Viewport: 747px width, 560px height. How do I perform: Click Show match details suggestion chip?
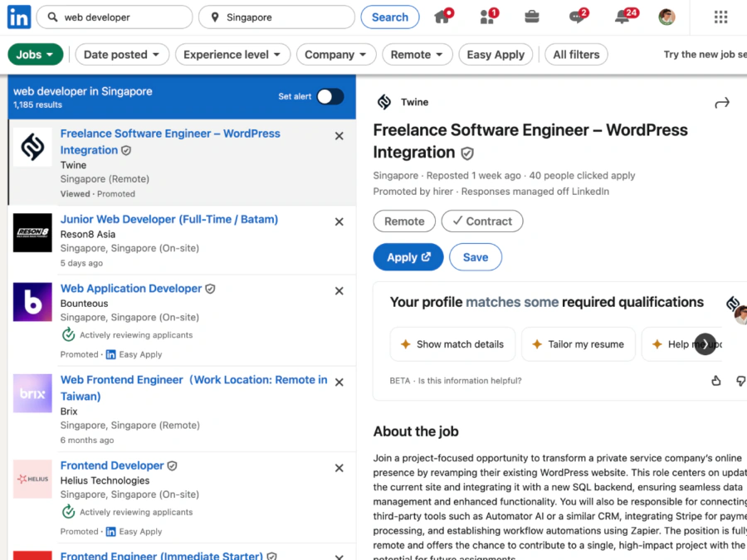coord(452,344)
